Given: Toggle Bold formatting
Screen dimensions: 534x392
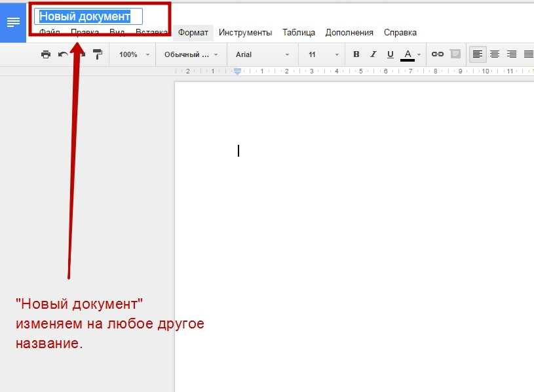Looking at the screenshot, I should (356, 54).
